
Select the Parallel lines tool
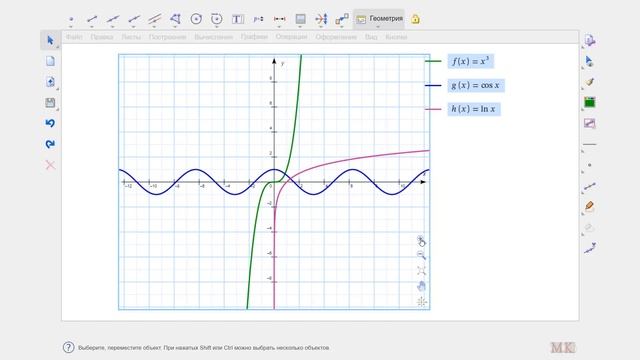pyautogui.click(x=155, y=19)
